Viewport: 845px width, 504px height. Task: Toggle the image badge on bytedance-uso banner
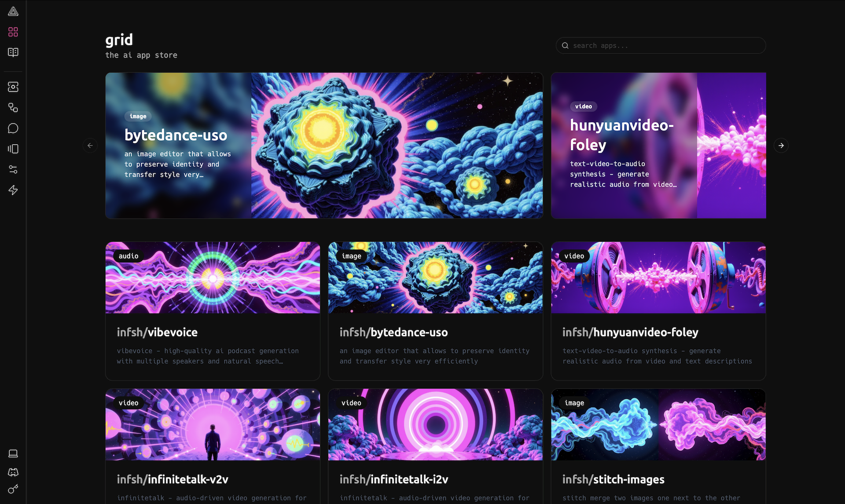click(x=138, y=116)
